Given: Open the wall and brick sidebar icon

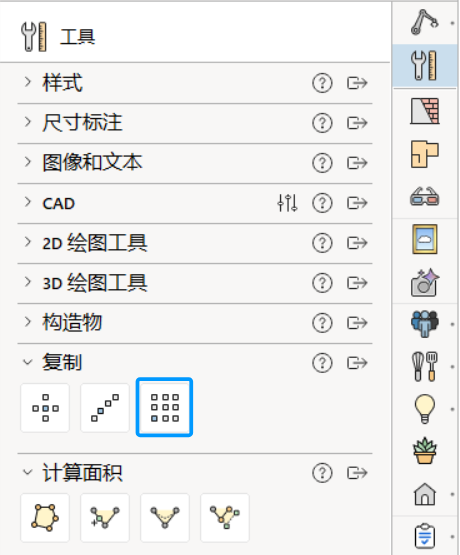Looking at the screenshot, I should click(x=425, y=111).
